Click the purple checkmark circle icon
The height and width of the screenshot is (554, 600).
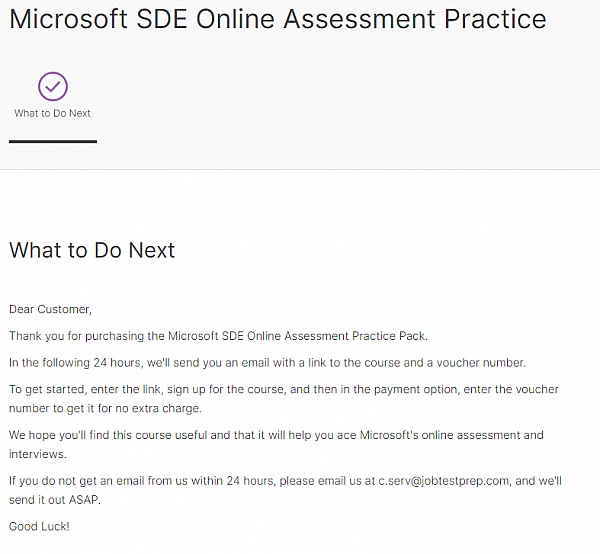[52, 86]
